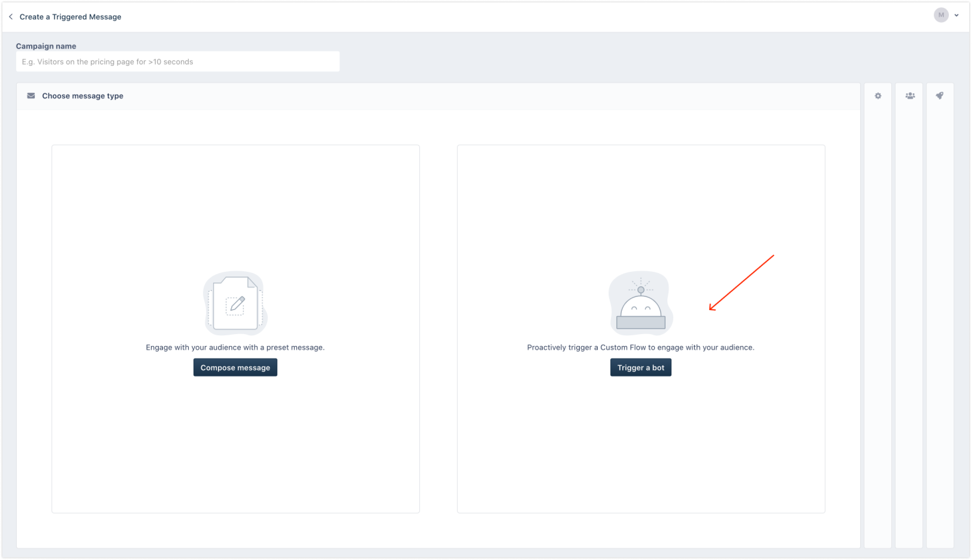This screenshot has width=972, height=560.
Task: Expand the collapsed audience panel below the people icon
Action: 909,319
